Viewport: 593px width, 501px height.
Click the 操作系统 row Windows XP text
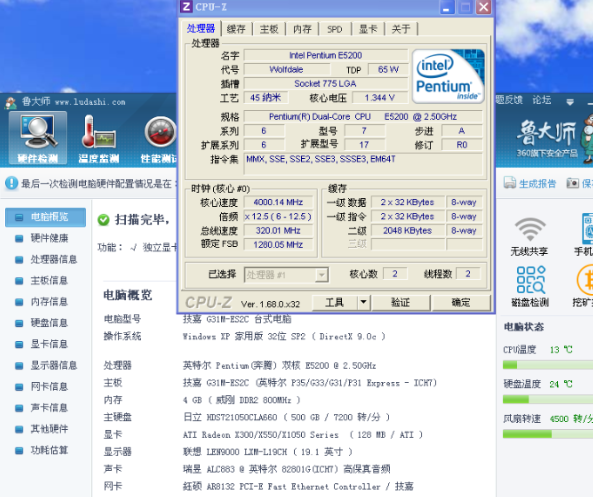[284, 337]
